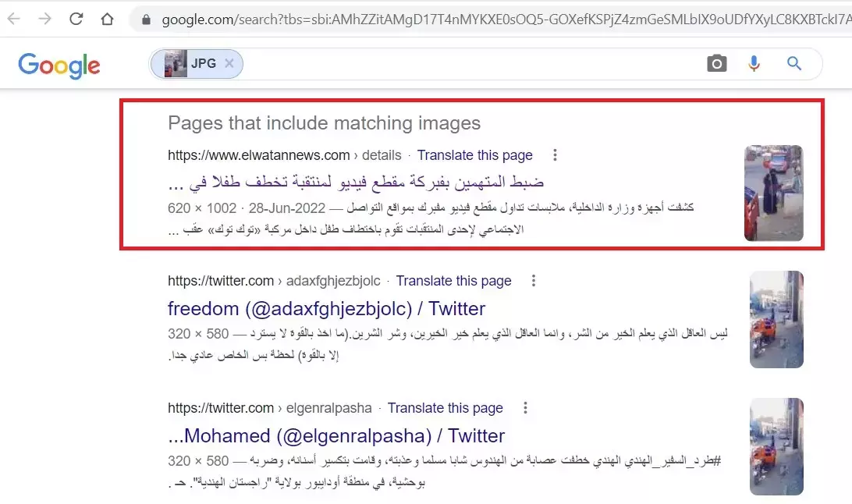Translate the elgenralpasha Twitter page

[x=445, y=408]
